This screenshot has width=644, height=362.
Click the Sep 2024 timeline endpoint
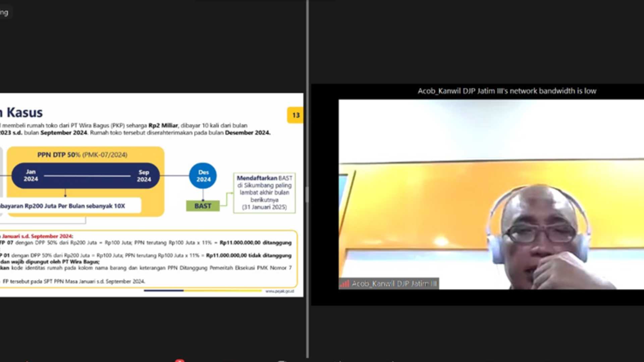coord(144,176)
